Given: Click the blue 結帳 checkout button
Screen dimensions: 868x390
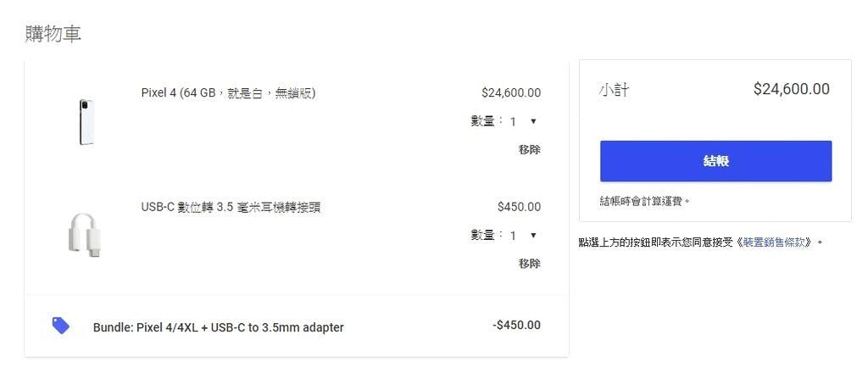Looking at the screenshot, I should [715, 161].
